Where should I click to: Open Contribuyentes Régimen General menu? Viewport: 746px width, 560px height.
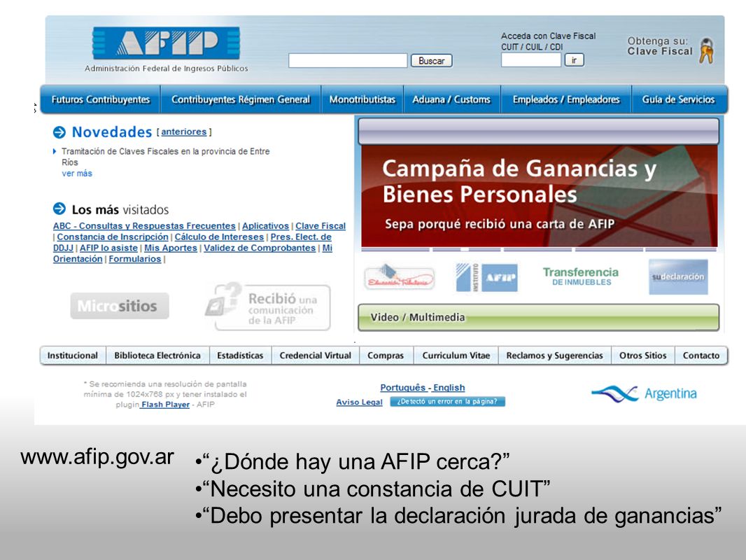coord(241,99)
